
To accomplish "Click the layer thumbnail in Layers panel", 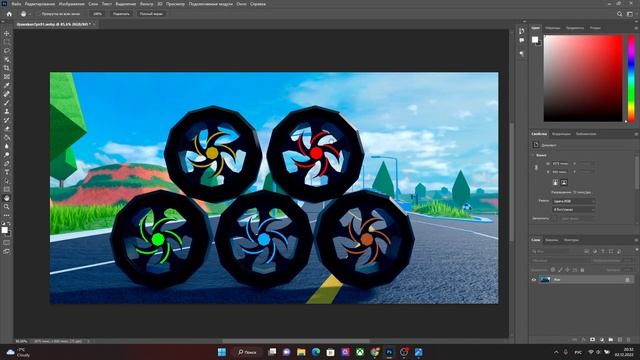I will pyautogui.click(x=545, y=280).
